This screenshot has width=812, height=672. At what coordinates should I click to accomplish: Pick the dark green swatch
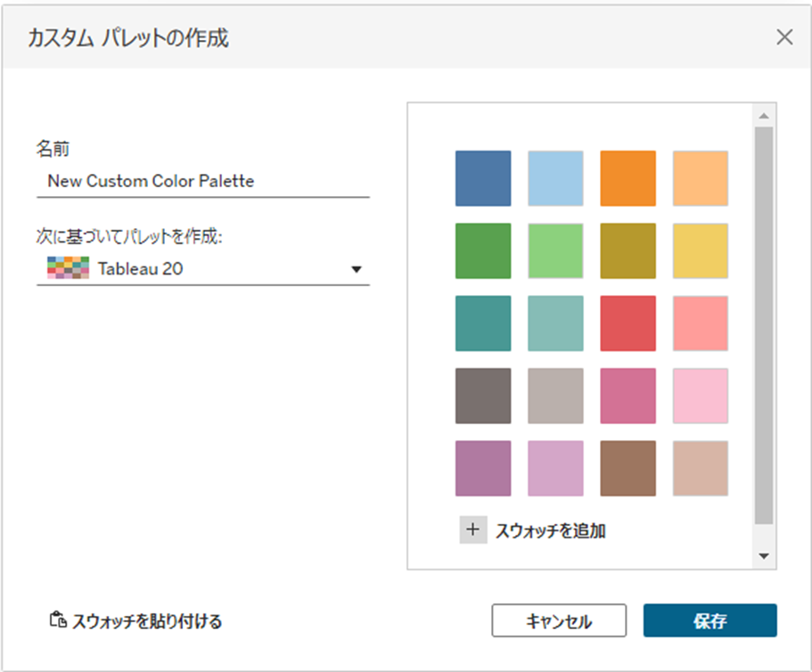(x=483, y=250)
